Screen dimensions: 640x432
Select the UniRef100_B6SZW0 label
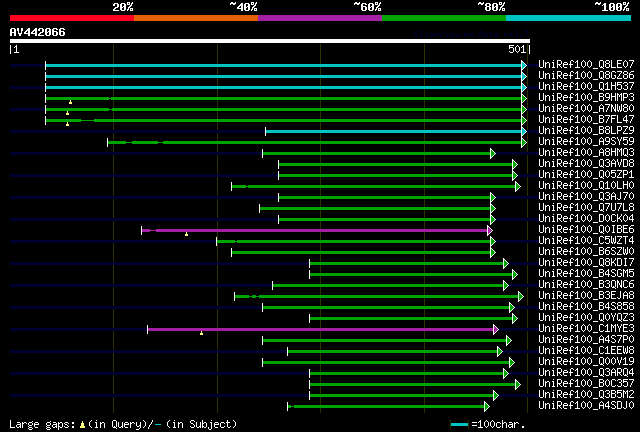(x=586, y=252)
